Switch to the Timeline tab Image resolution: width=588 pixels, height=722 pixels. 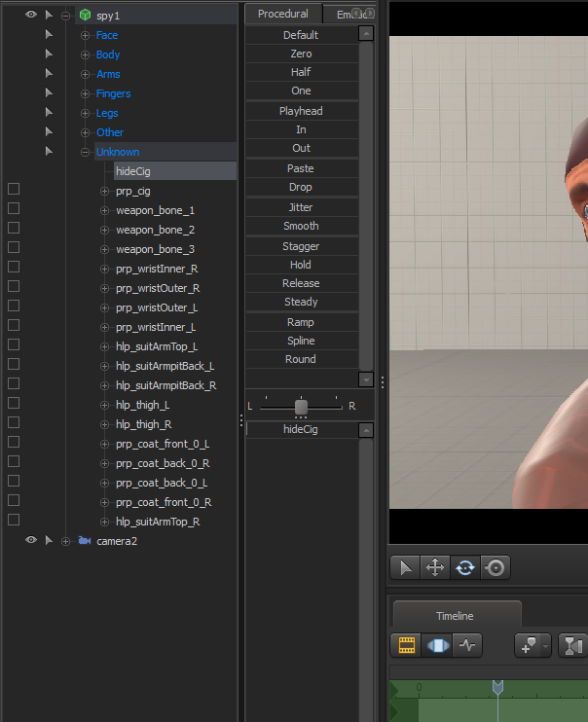click(x=455, y=616)
